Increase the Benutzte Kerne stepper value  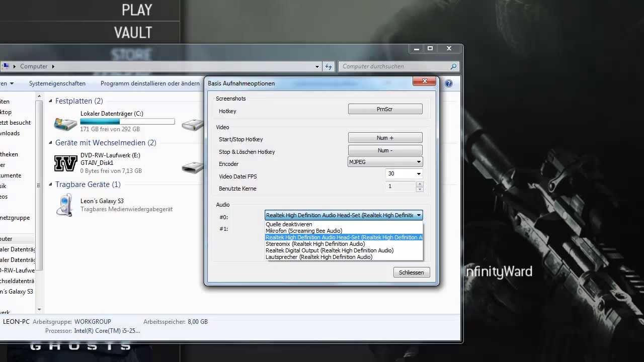pos(420,184)
